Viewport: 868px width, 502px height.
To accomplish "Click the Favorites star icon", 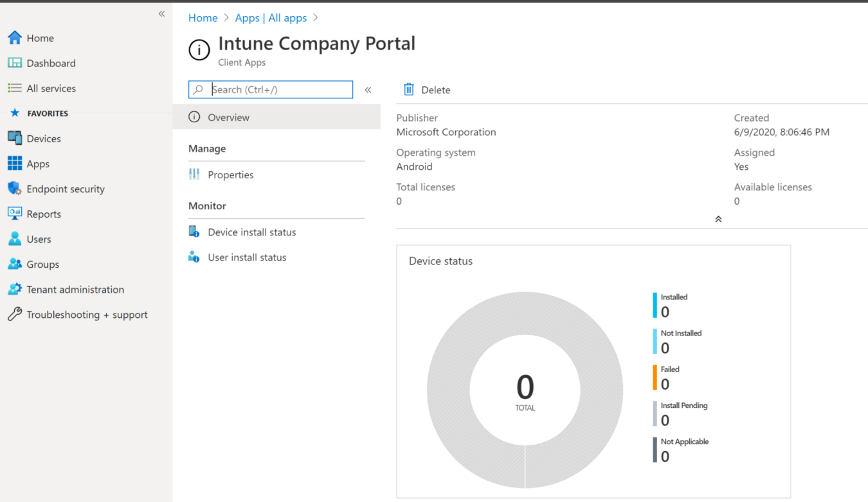I will 15,113.
